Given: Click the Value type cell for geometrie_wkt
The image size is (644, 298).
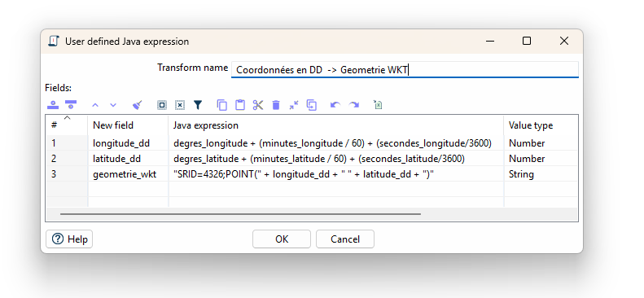Looking at the screenshot, I should (x=541, y=174).
